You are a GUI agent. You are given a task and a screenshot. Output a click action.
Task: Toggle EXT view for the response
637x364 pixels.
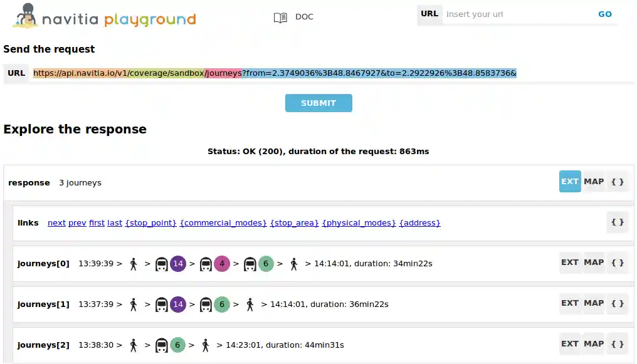[x=569, y=182]
